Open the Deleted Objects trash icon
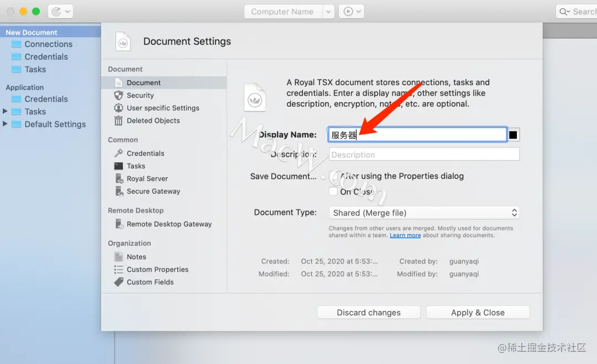The image size is (597, 364). pyautogui.click(x=119, y=120)
